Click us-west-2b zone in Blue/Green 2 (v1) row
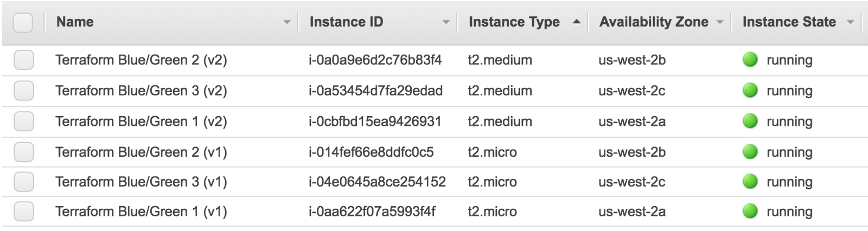This screenshot has height=231, width=868. point(631,152)
